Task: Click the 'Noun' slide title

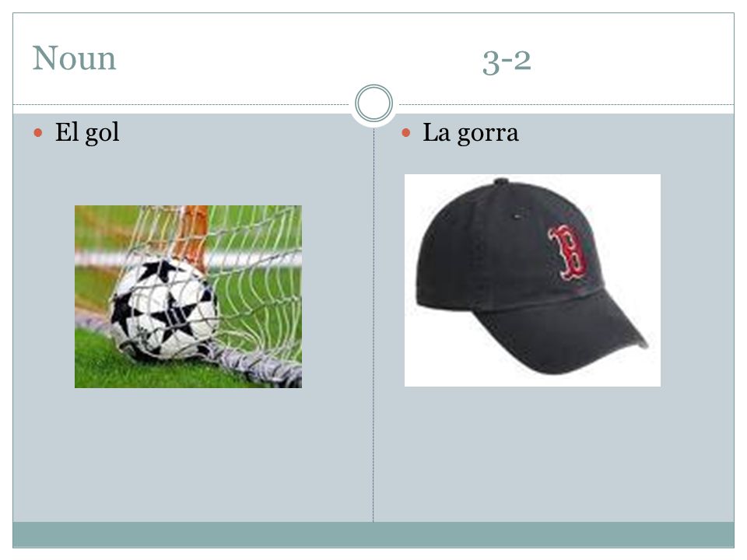Action: pyautogui.click(x=75, y=58)
